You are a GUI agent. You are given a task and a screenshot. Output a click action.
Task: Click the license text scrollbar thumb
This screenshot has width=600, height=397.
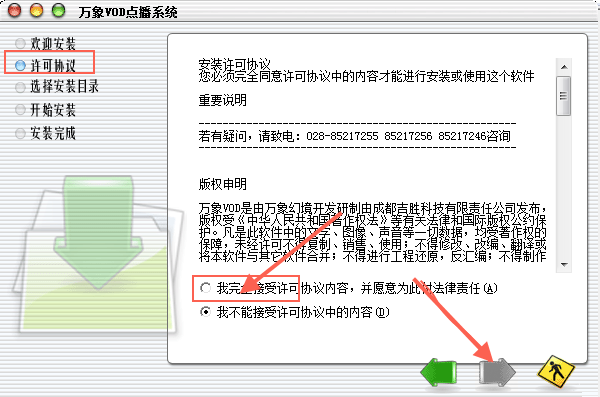click(x=564, y=96)
